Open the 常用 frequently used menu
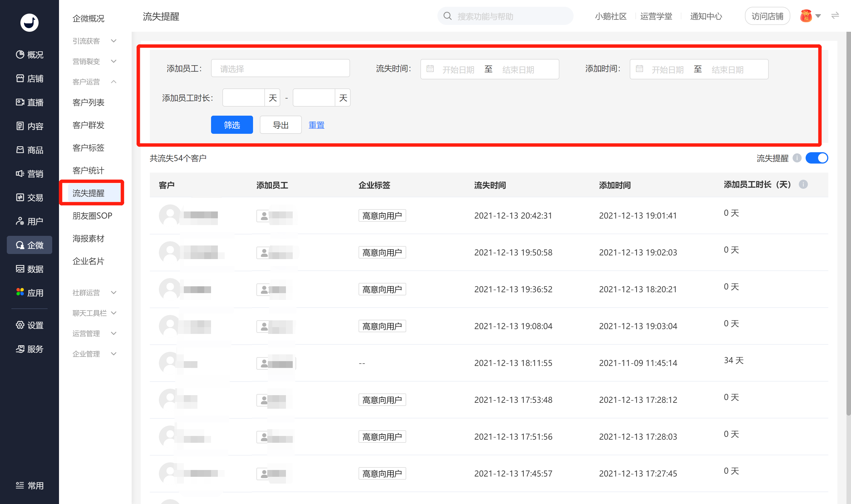Screen dimensions: 851x504 pyautogui.click(x=30, y=485)
